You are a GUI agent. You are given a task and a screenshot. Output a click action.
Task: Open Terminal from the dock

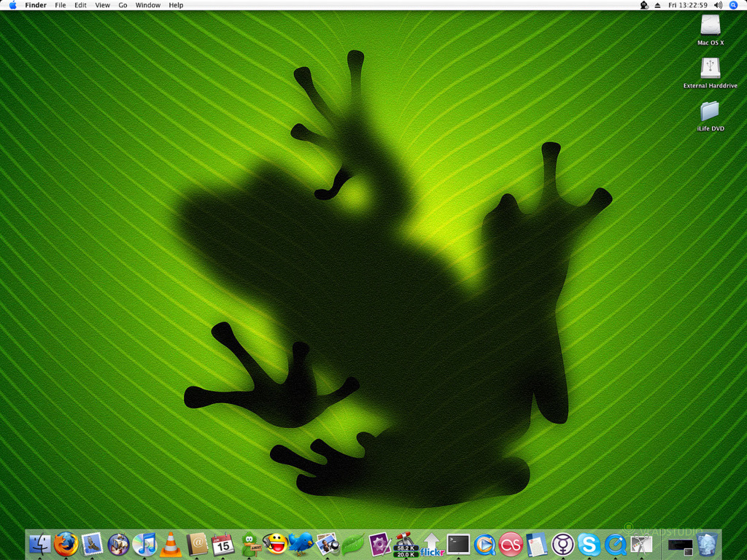458,544
